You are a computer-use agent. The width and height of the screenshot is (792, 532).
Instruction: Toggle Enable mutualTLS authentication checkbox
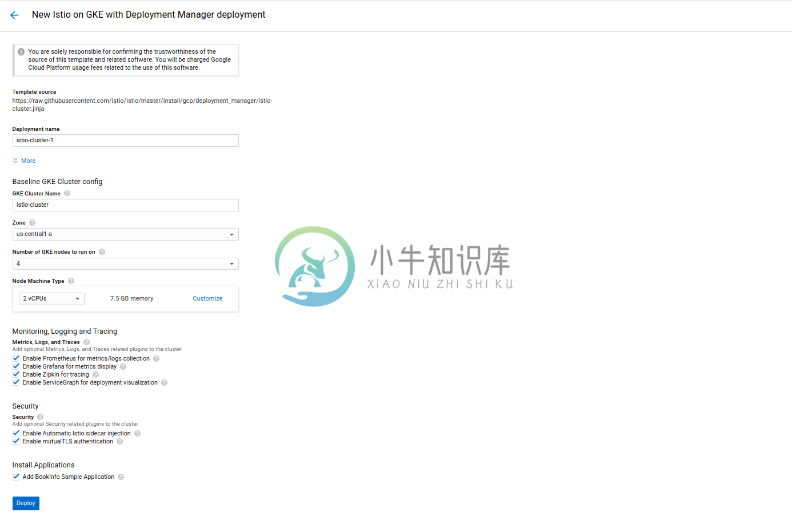16,442
